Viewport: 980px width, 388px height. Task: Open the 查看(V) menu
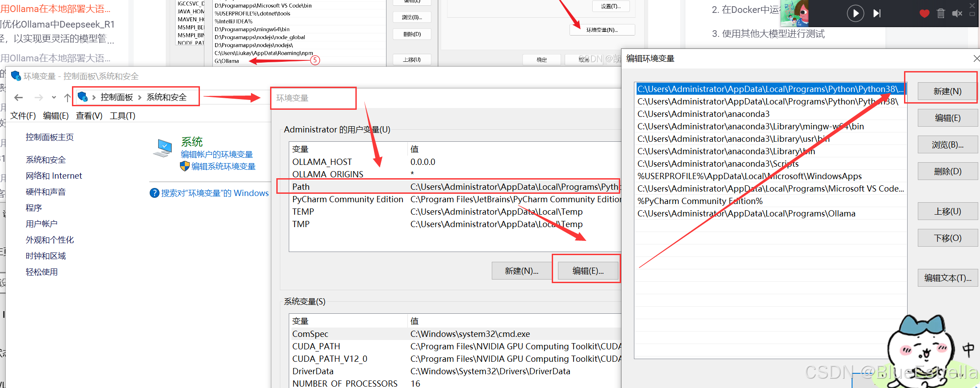point(89,116)
